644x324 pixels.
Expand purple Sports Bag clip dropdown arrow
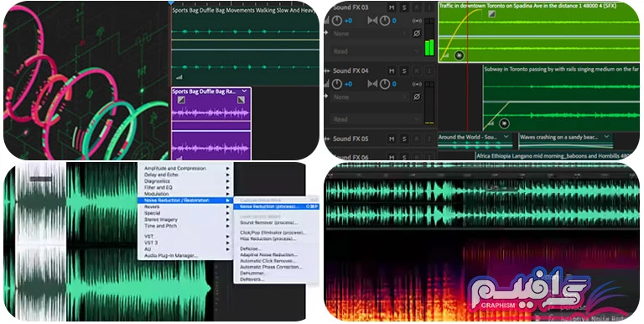(x=244, y=91)
